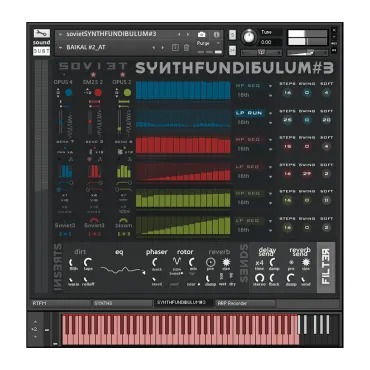The width and height of the screenshot is (370, 370).
Task: Toggle the blue bracket button under Soviet3
Action: coord(65,234)
